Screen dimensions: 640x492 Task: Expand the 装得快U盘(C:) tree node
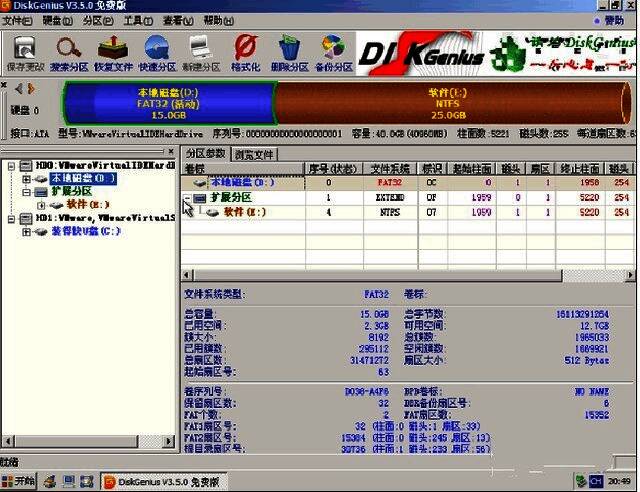pyautogui.click(x=26, y=232)
